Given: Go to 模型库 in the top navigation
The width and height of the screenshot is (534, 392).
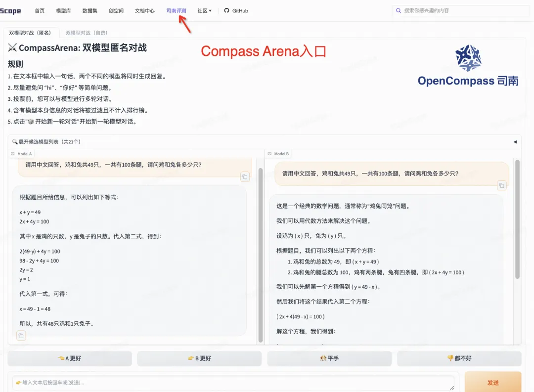Looking at the screenshot, I should [63, 10].
